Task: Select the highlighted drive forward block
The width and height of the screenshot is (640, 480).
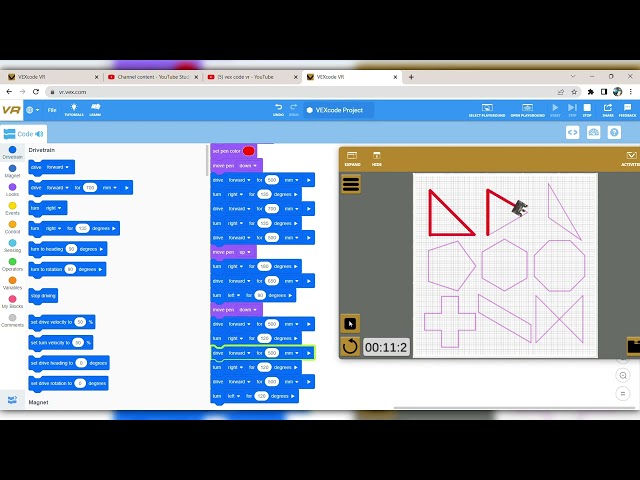Action: [x=263, y=353]
